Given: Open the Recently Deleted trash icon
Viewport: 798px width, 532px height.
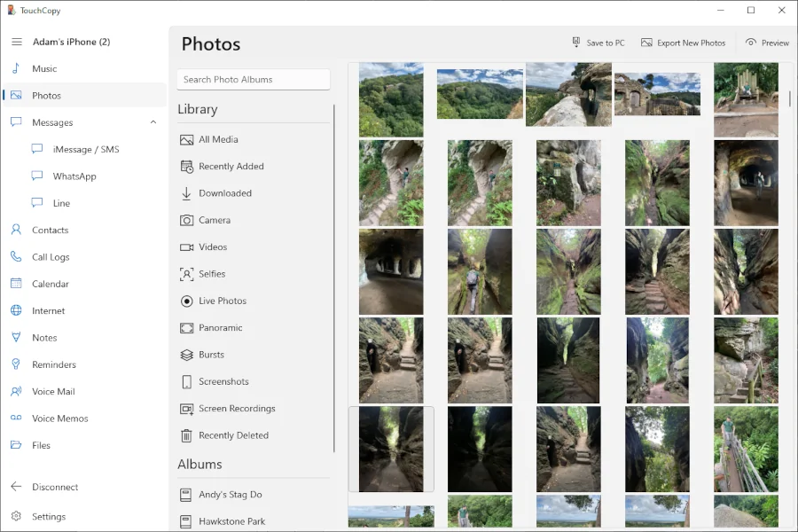Looking at the screenshot, I should [x=187, y=435].
